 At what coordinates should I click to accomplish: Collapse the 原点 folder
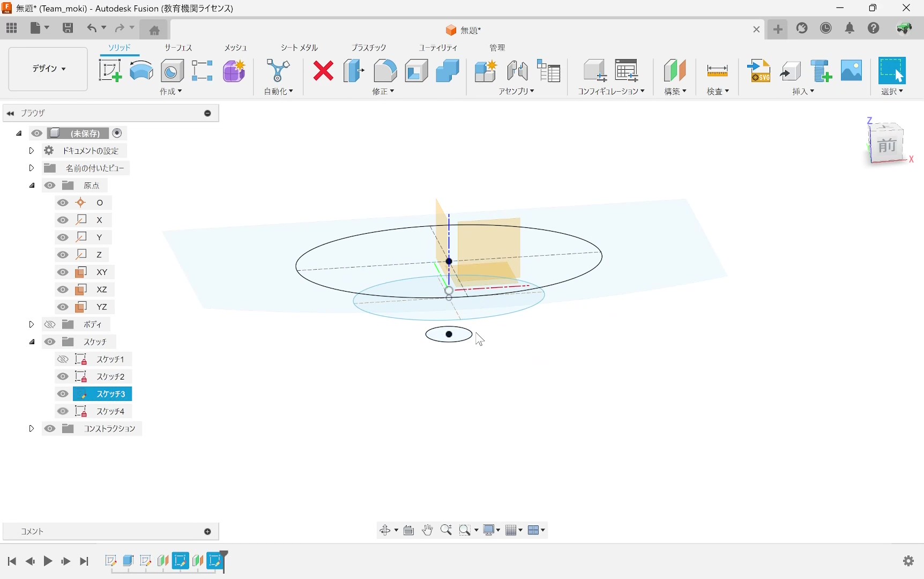32,185
